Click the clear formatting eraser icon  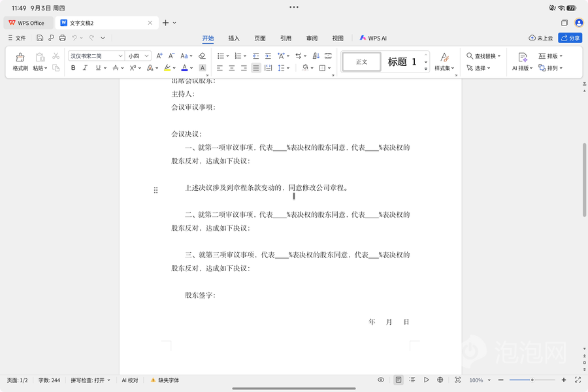click(202, 56)
